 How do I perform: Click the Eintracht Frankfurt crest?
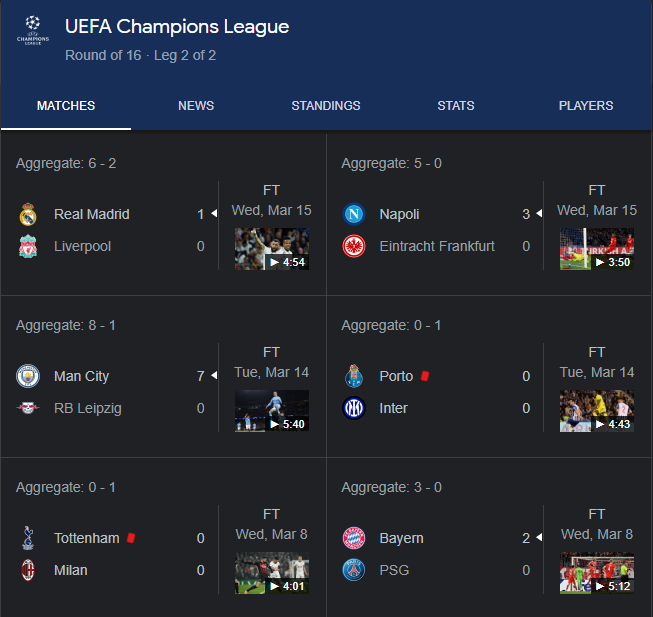(x=353, y=246)
